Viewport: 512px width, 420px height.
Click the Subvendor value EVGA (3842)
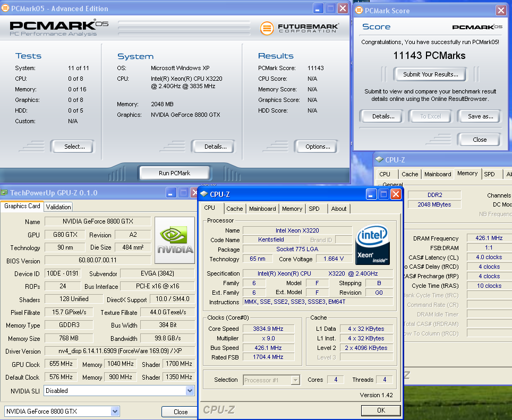coord(157,273)
